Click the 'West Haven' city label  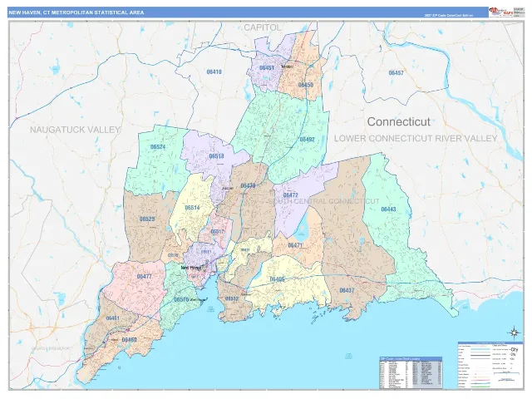pos(198,300)
